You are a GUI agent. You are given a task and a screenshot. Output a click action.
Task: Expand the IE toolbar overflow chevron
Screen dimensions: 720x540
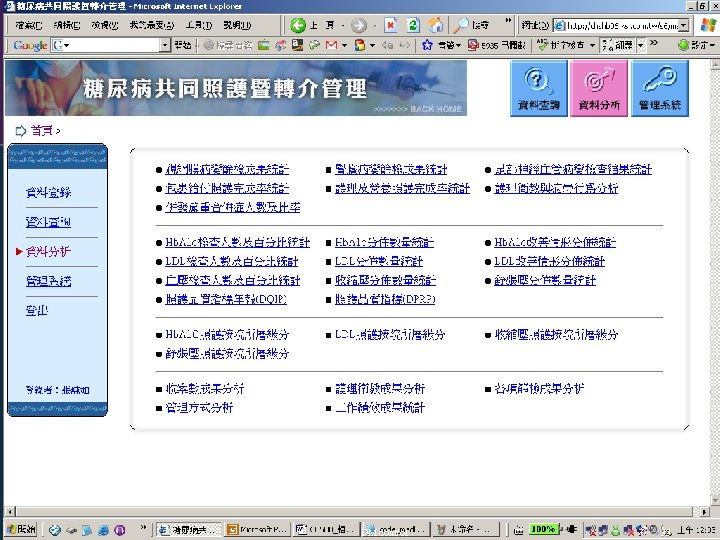tap(508, 20)
